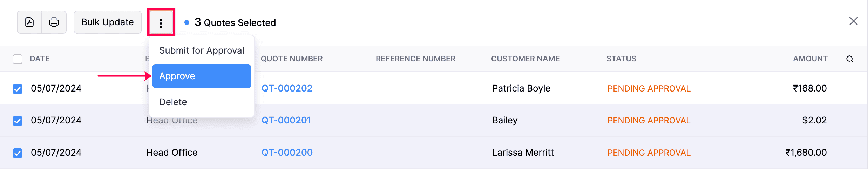The height and width of the screenshot is (169, 868).
Task: Click the Status column header
Action: (621, 59)
